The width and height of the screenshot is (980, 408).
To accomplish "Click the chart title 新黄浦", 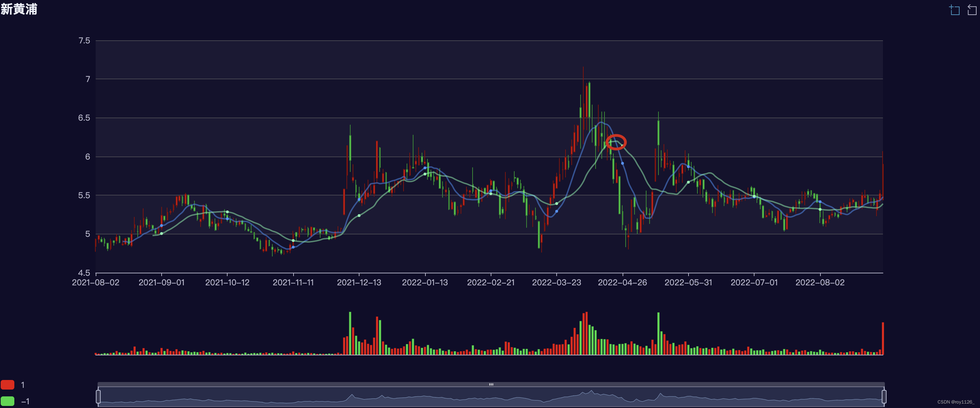I will click(19, 9).
